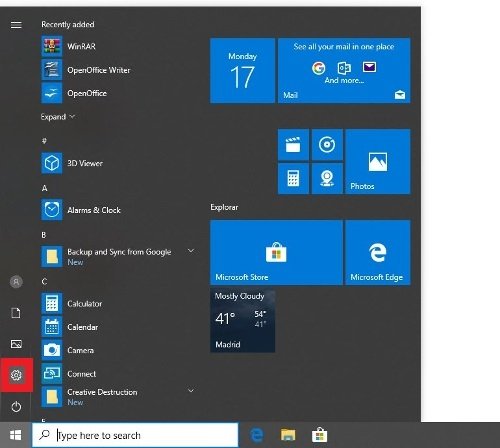Expand the Creative Destruction folder
The height and width of the screenshot is (448, 500).
(x=191, y=390)
